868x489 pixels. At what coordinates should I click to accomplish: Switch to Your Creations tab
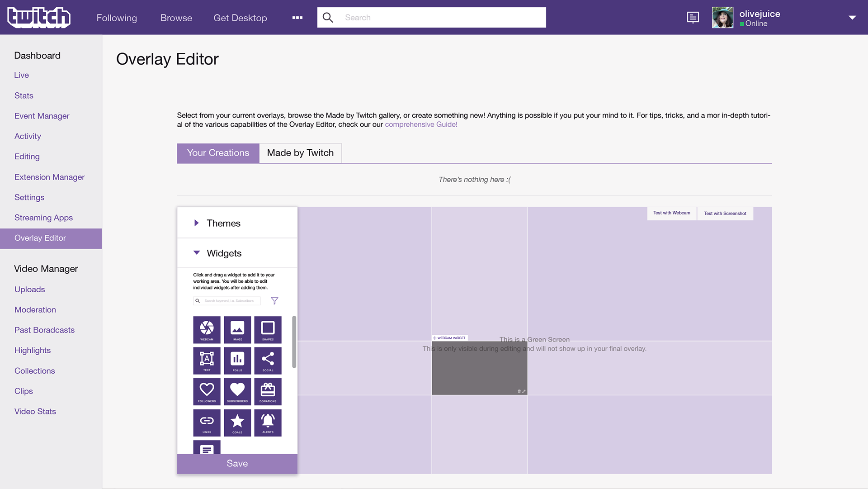(218, 153)
